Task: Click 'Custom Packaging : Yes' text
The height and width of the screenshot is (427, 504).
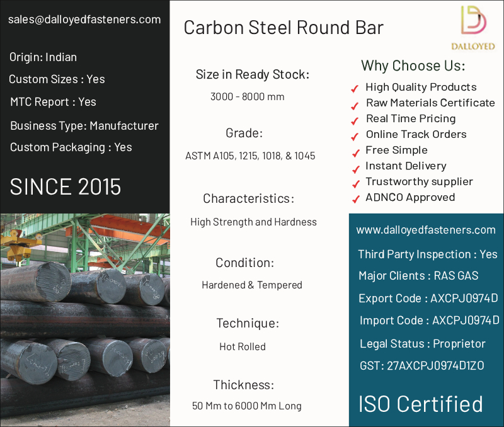Action: coord(71,147)
